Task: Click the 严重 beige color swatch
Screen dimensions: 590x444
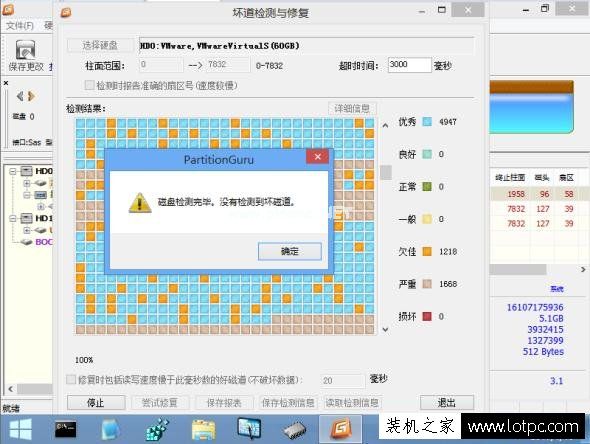Action: point(427,284)
